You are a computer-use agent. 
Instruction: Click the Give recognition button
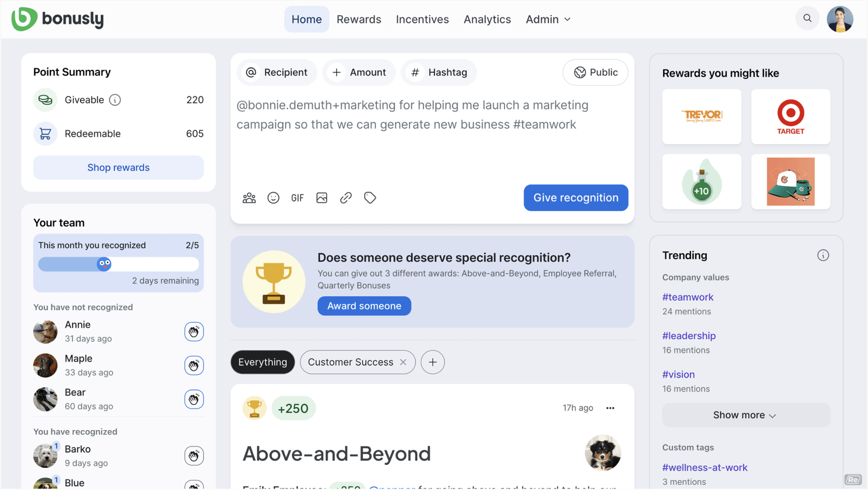(575, 198)
